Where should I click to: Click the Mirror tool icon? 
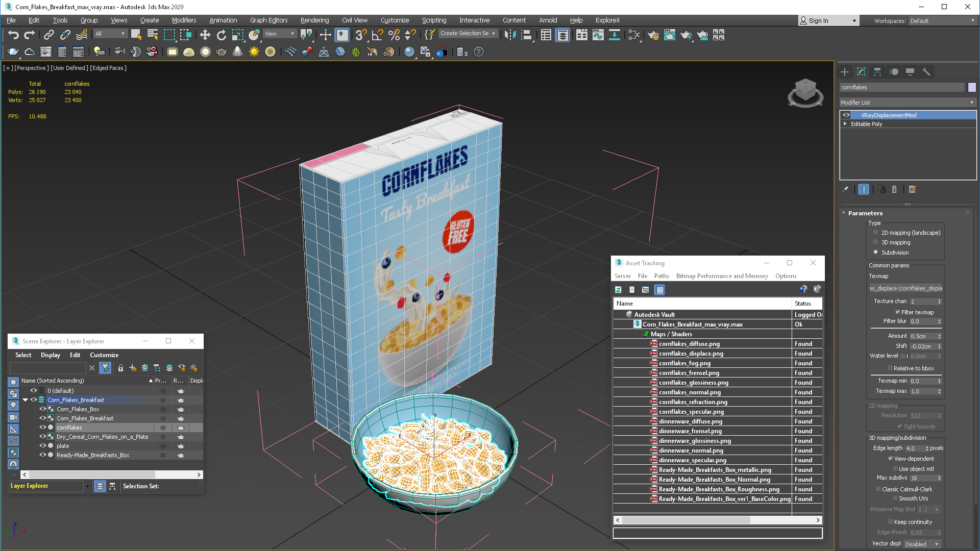(510, 35)
